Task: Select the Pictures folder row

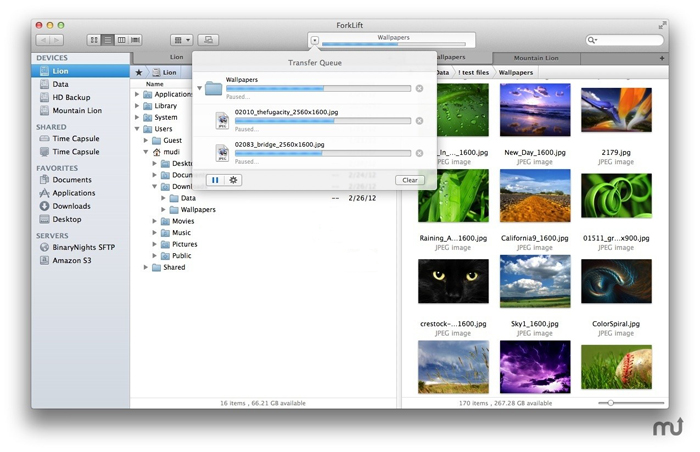Action: click(x=263, y=244)
